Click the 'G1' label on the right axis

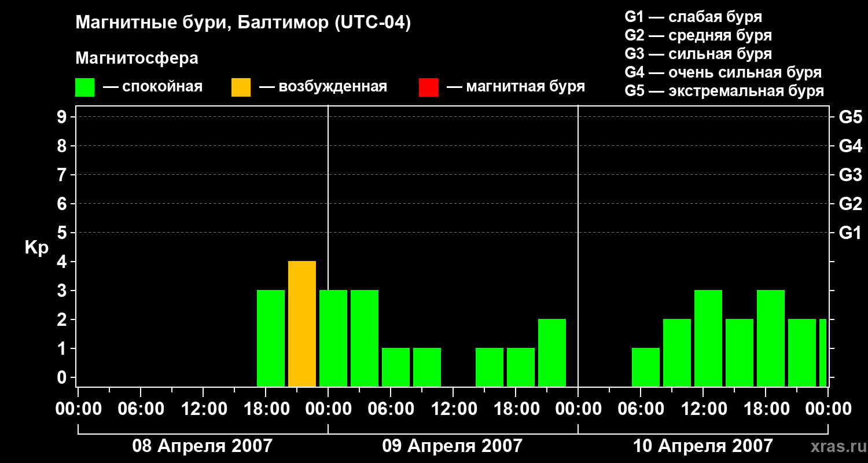coord(851,233)
